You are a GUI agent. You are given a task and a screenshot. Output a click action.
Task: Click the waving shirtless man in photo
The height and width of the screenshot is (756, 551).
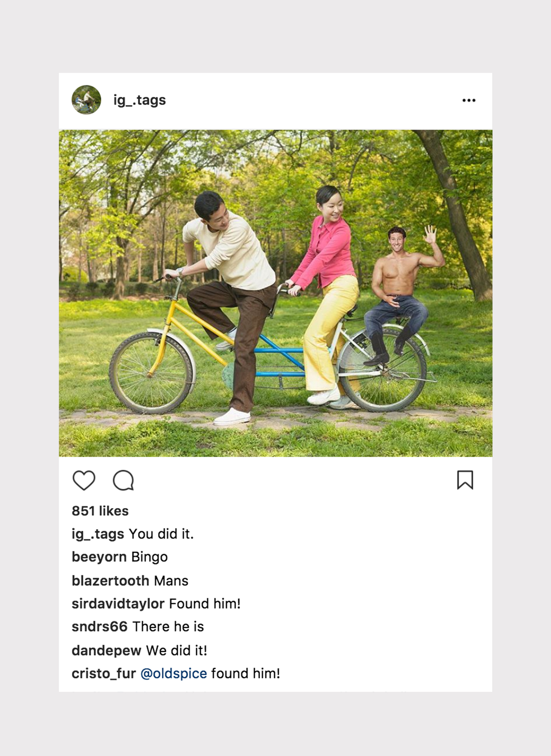pyautogui.click(x=399, y=293)
